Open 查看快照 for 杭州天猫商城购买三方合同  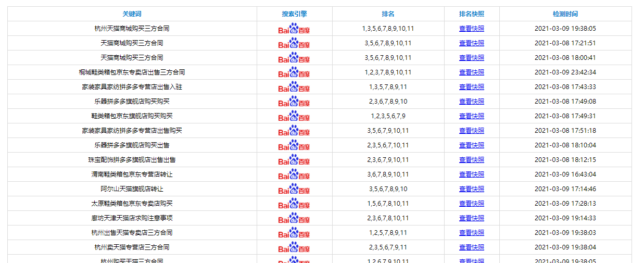[472, 29]
